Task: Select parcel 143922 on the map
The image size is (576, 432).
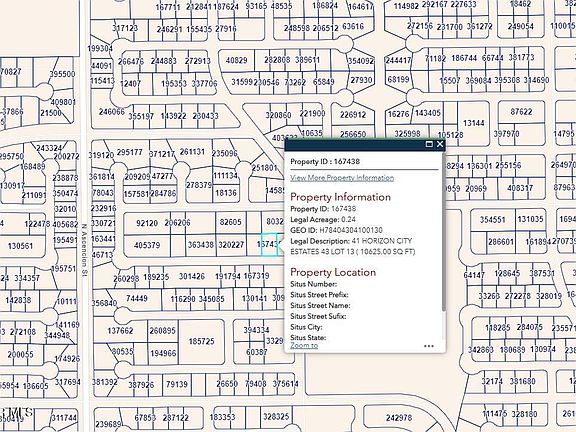Action: coord(173,116)
